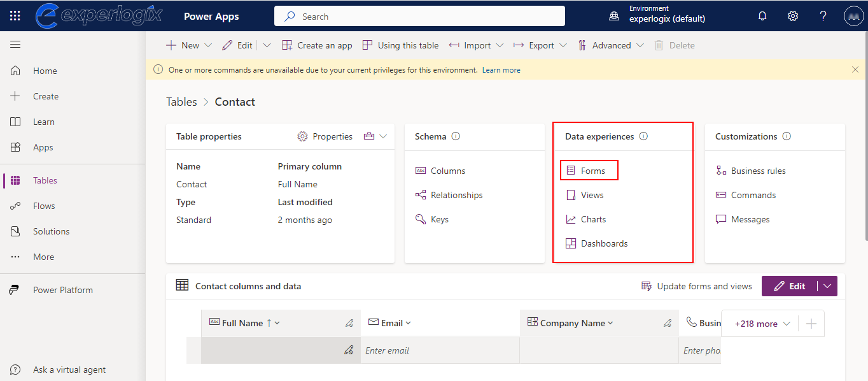The width and height of the screenshot is (868, 381).
Task: Click Edit in the command bar
Action: tap(237, 45)
